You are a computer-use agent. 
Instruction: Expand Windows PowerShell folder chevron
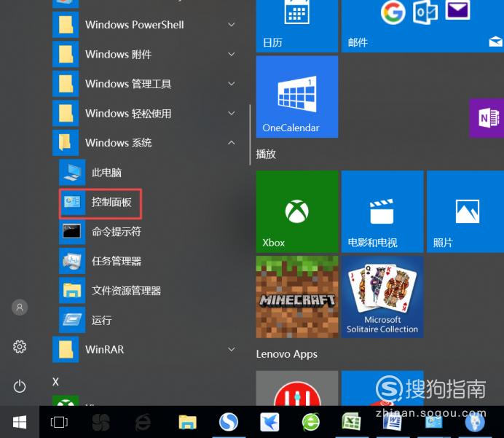[232, 25]
